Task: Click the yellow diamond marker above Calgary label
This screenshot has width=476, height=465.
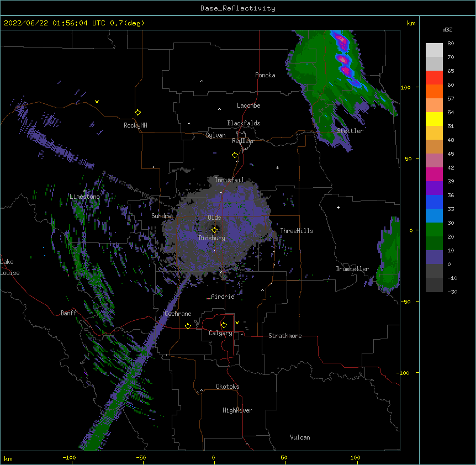Action: [x=224, y=325]
